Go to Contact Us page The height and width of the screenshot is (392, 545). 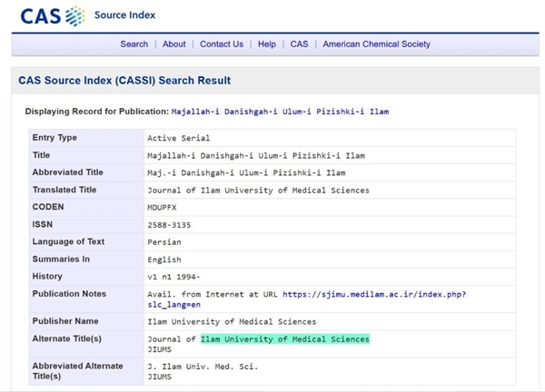pyautogui.click(x=222, y=44)
